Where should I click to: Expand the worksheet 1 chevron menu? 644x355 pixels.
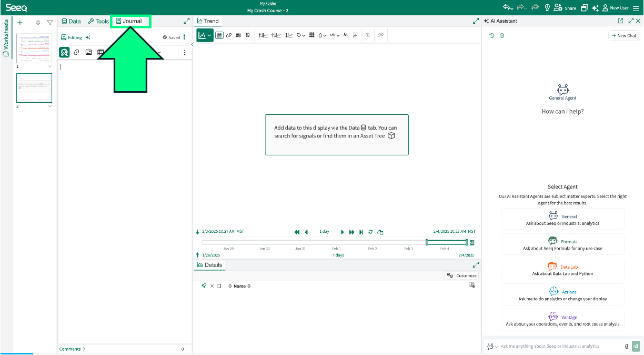(50, 66)
